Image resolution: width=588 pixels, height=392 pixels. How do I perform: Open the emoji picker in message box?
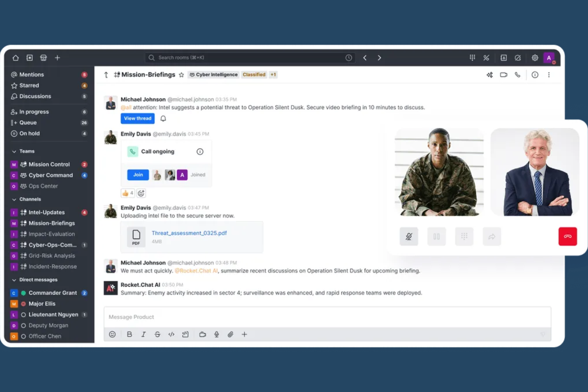112,334
